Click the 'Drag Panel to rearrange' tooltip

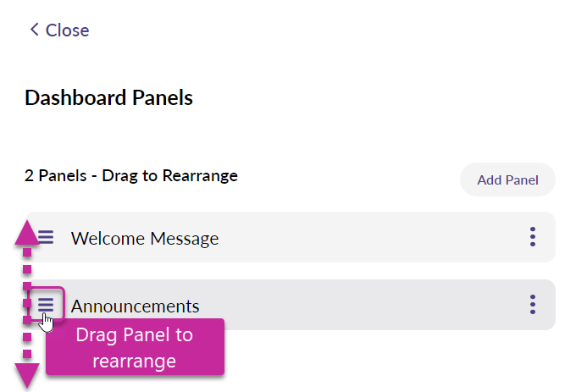pos(135,347)
